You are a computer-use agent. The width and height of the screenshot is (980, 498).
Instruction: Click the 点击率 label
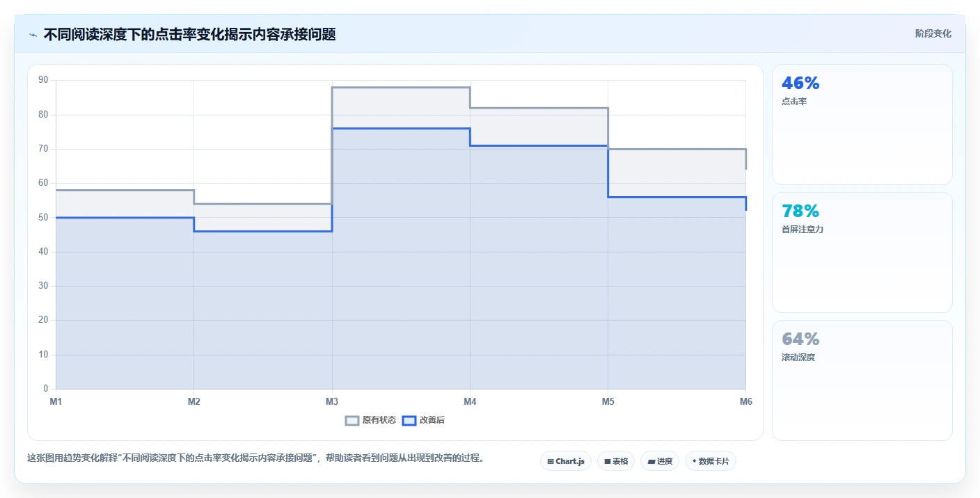pyautogui.click(x=794, y=102)
